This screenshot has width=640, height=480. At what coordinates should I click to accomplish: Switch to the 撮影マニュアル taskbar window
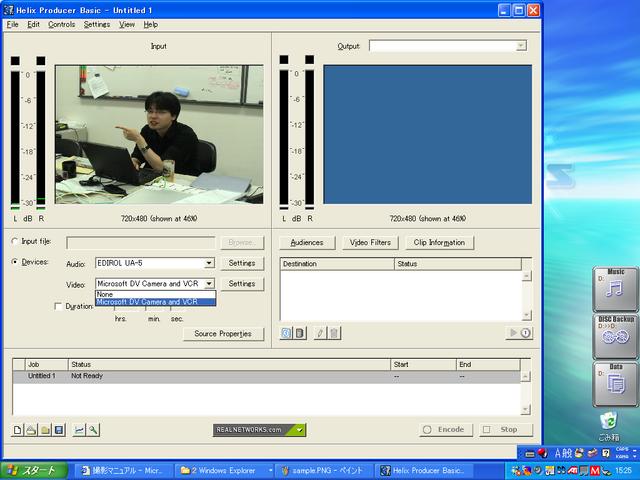(122, 471)
